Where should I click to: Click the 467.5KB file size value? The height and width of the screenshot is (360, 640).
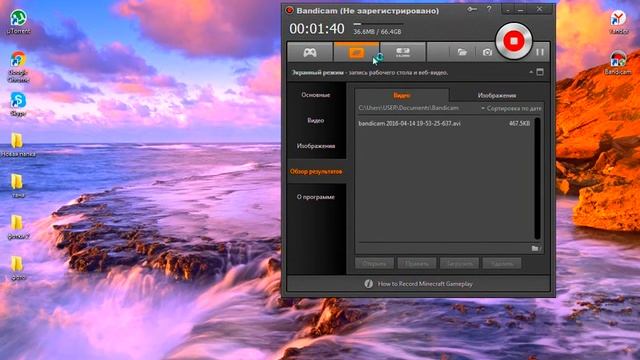[519, 123]
